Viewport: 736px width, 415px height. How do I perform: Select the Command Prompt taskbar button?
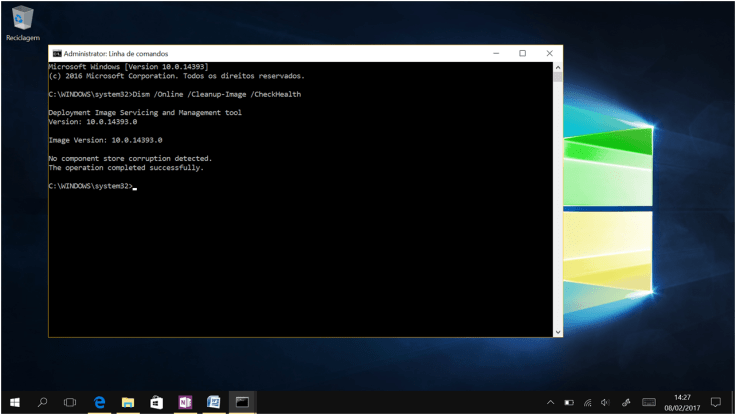pos(241,402)
